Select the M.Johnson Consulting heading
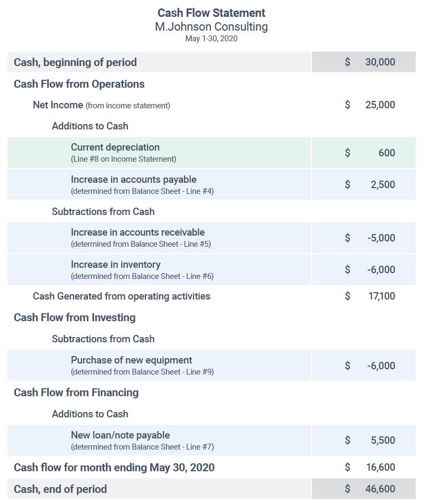This screenshot has width=423, height=504. click(x=212, y=26)
